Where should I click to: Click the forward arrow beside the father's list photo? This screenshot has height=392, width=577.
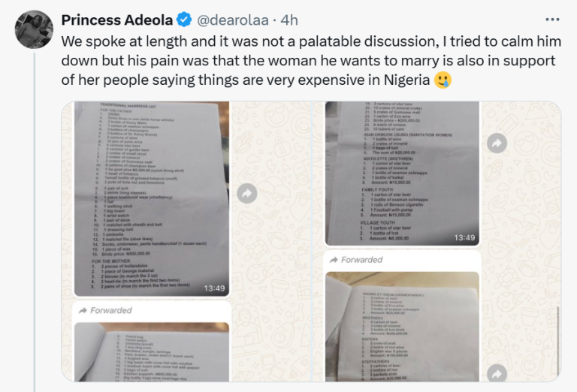(x=247, y=194)
